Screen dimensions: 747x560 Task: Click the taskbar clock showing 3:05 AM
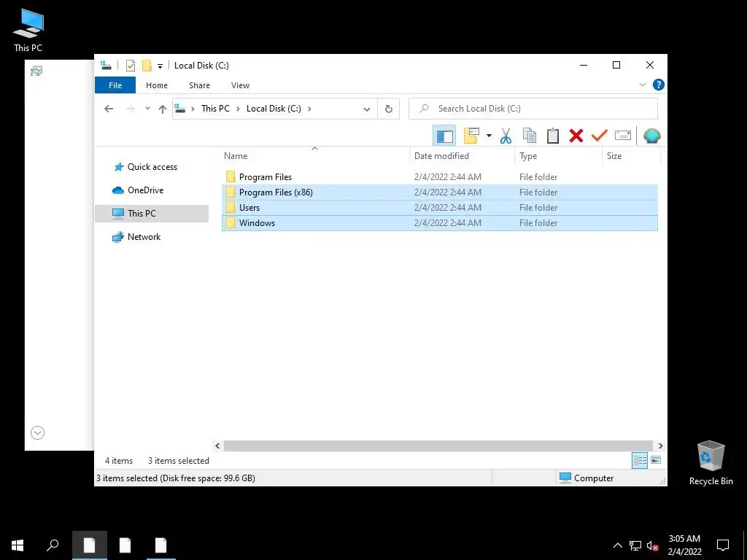click(x=684, y=545)
